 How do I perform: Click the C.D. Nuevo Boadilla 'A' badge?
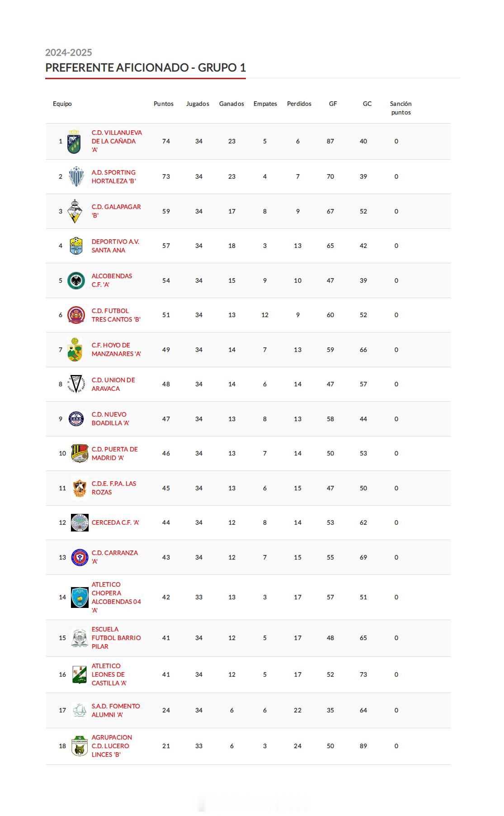(76, 419)
